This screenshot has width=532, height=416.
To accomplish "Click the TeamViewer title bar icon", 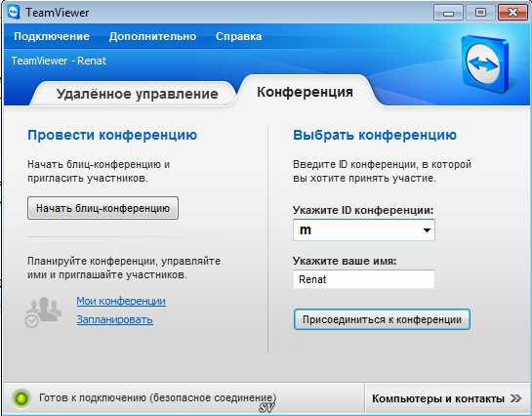I will [14, 13].
